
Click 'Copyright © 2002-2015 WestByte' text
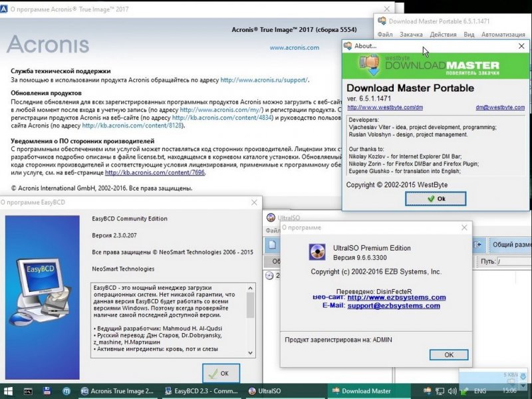(x=397, y=185)
